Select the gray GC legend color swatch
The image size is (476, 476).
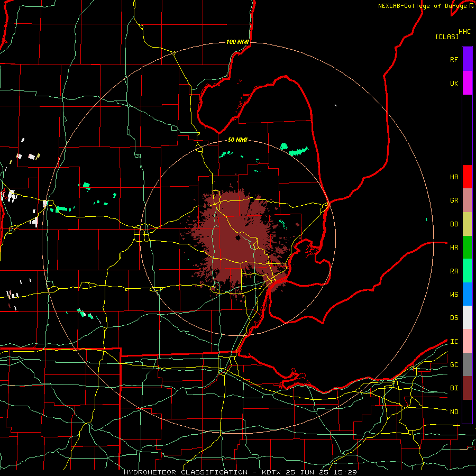[467, 364]
